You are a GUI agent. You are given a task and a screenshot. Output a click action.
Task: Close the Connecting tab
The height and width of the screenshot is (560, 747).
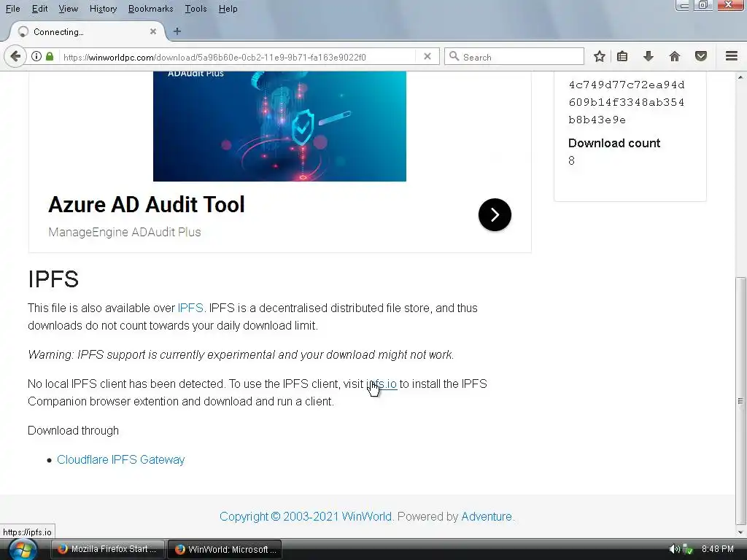pyautogui.click(x=153, y=31)
